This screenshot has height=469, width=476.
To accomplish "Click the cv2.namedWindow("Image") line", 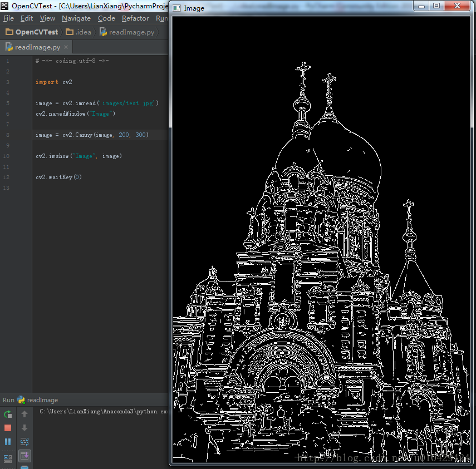I will tap(76, 113).
